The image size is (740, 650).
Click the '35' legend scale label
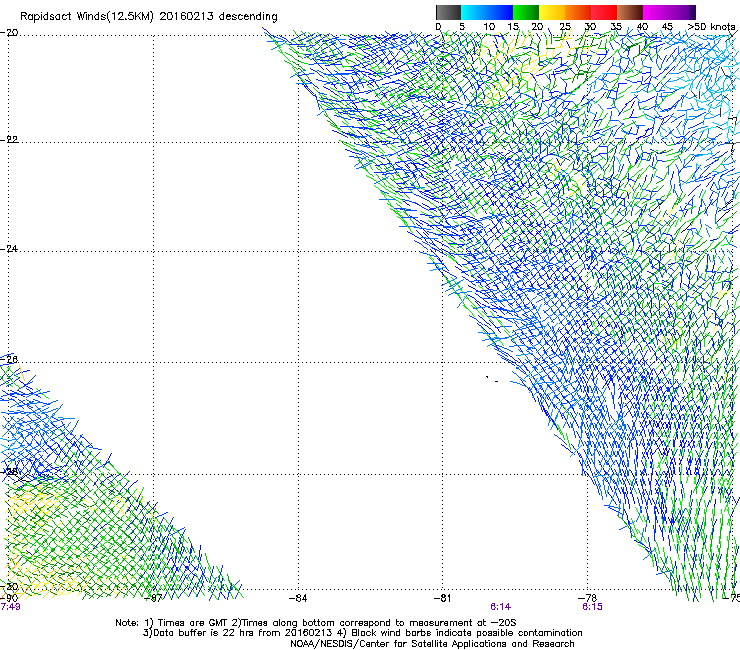coord(616,27)
